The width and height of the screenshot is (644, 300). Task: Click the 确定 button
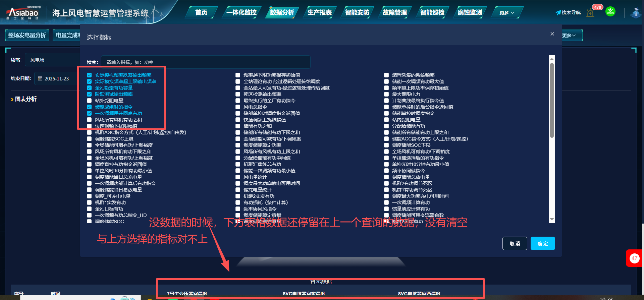click(x=542, y=243)
